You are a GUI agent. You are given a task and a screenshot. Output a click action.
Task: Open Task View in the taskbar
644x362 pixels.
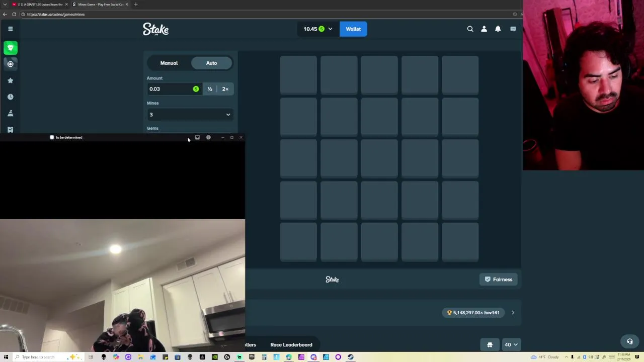(91, 357)
